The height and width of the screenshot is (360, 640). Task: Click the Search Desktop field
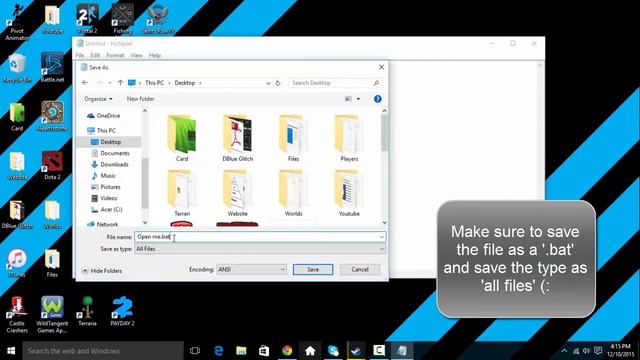335,83
